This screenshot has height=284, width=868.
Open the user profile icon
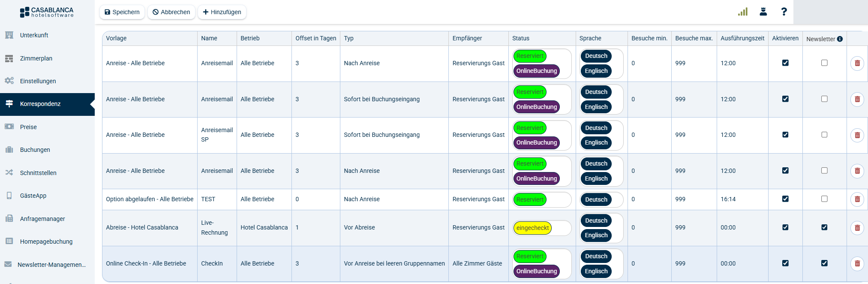point(763,12)
